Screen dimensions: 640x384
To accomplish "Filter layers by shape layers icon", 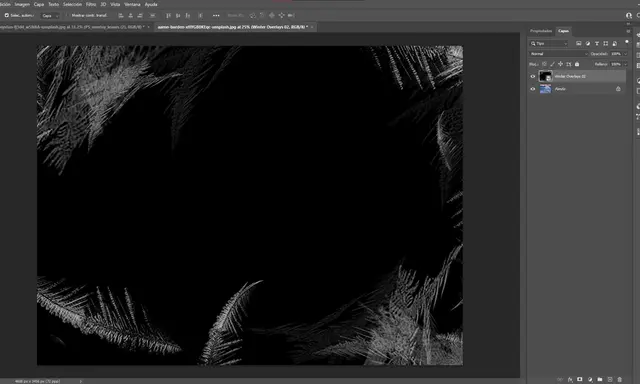I will tap(606, 43).
